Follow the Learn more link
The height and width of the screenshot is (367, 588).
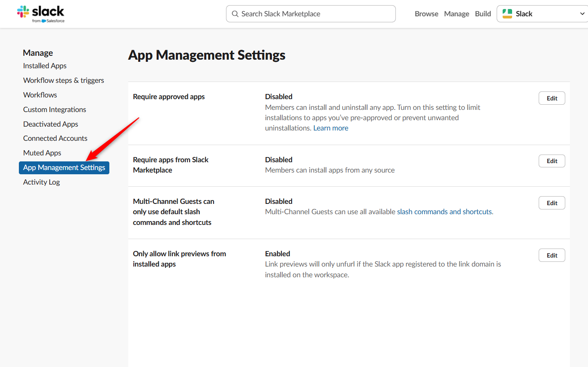pos(331,128)
